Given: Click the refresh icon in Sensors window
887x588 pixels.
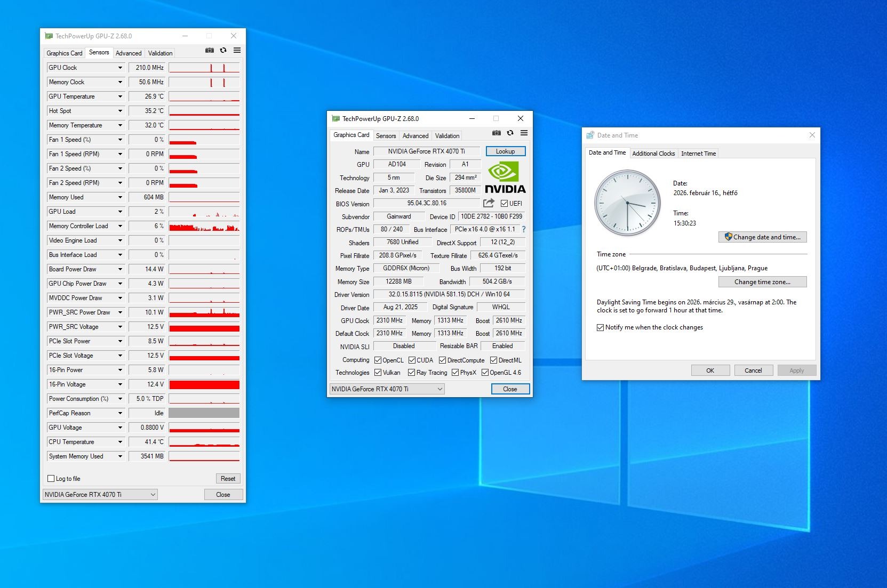Looking at the screenshot, I should tap(223, 50).
